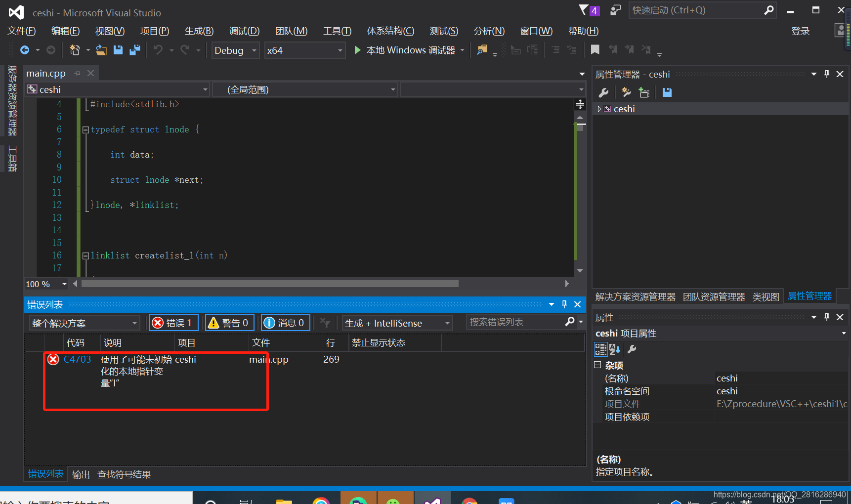
Task: Open the Tools menu
Action: [338, 31]
